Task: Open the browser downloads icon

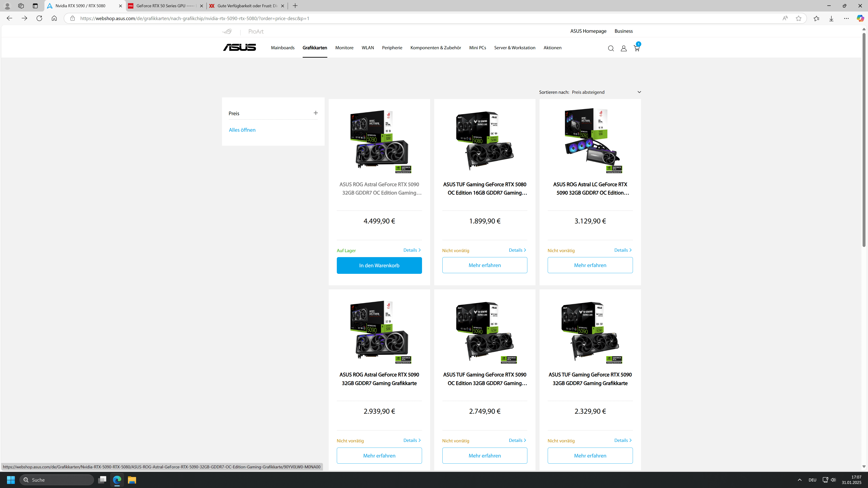Action: (x=831, y=18)
